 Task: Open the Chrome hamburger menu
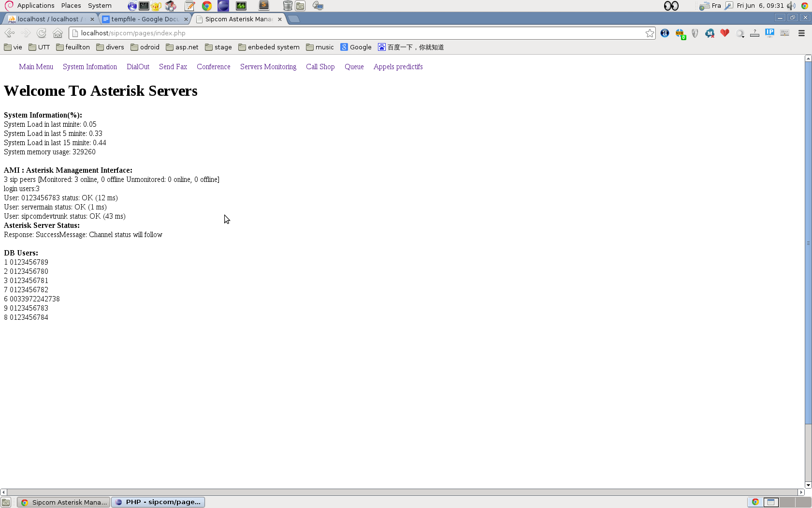(x=801, y=33)
